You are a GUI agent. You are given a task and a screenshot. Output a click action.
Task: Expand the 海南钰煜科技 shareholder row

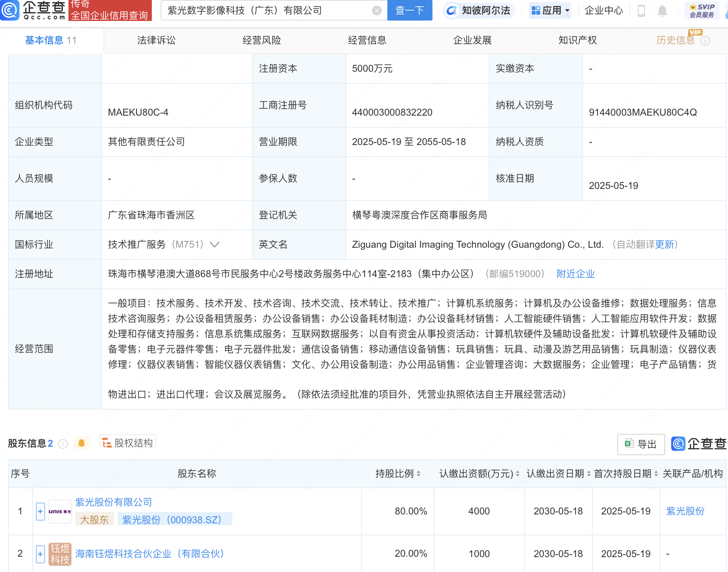pos(40,554)
